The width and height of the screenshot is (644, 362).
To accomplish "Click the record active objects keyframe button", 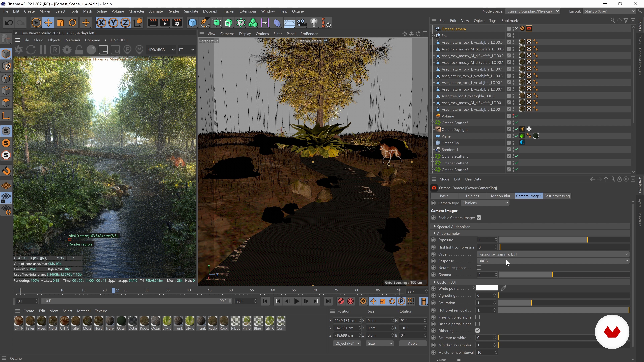I will 341,301.
